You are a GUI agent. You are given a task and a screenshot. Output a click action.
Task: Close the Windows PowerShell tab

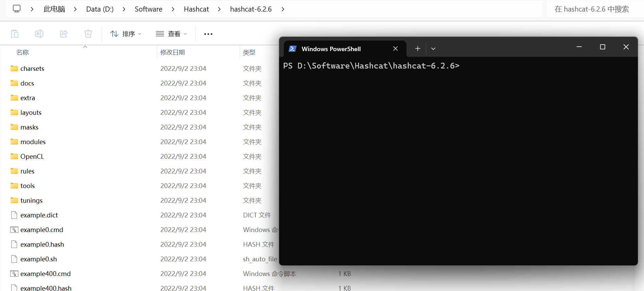396,49
